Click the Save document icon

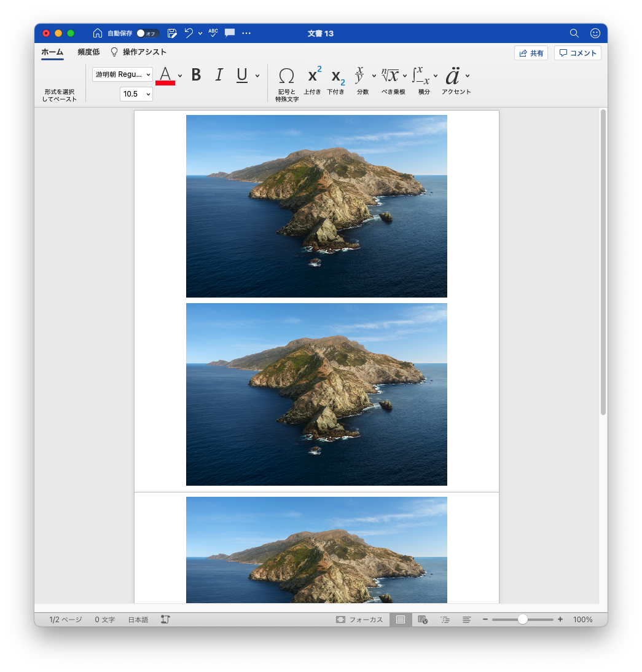tap(172, 33)
